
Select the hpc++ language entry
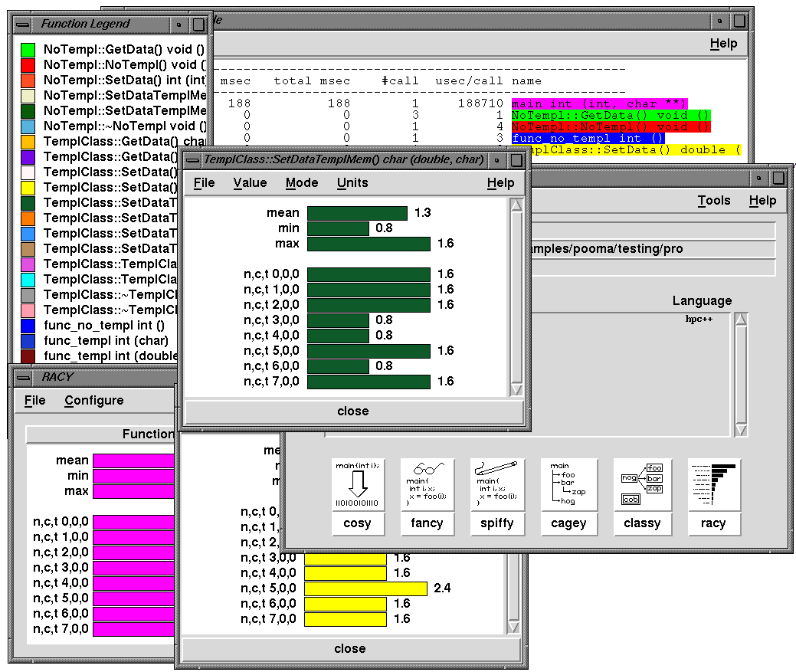tap(699, 319)
